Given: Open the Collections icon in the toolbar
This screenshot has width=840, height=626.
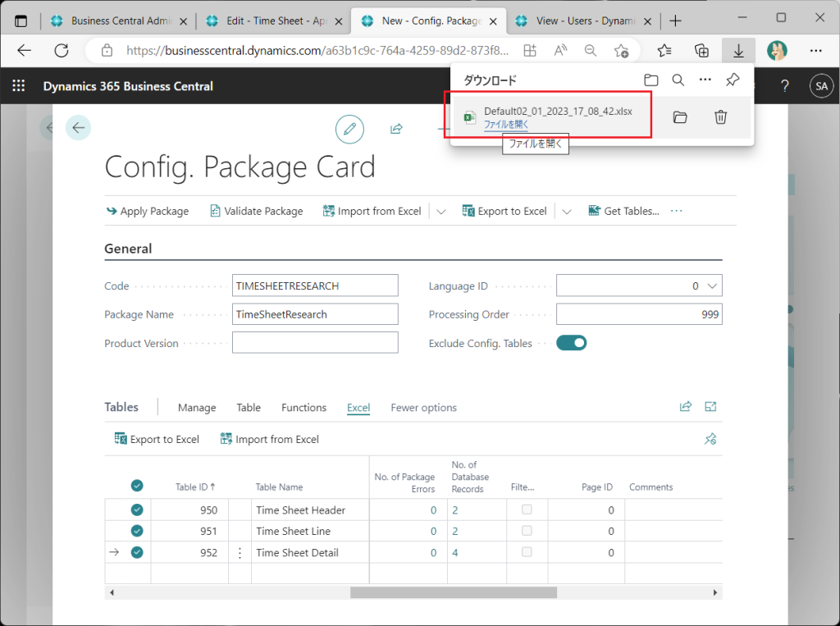Looking at the screenshot, I should point(701,51).
